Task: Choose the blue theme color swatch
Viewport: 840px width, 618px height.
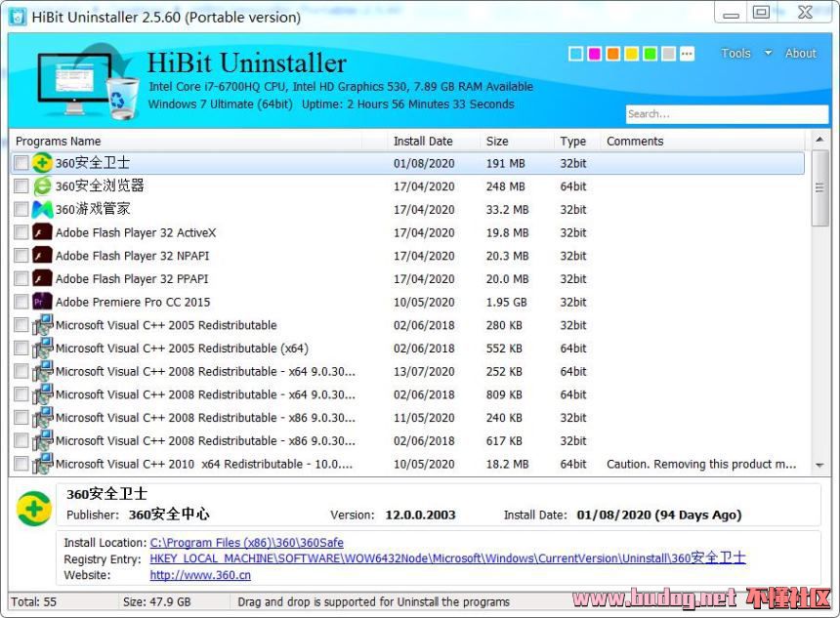Action: (576, 54)
